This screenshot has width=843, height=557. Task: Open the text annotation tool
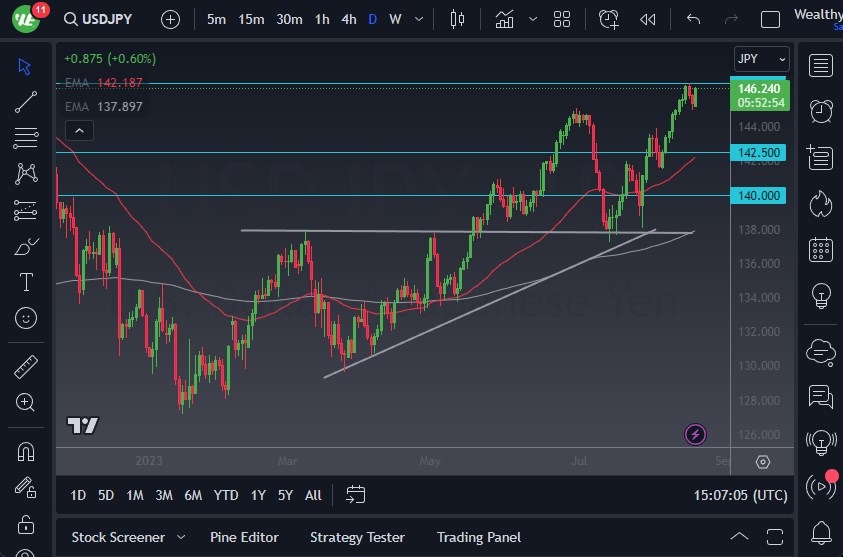[x=26, y=282]
